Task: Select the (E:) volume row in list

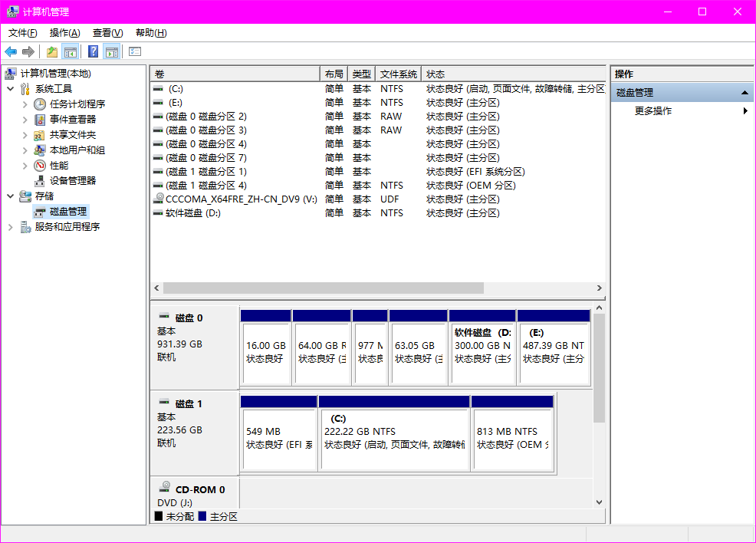Action: (378, 102)
